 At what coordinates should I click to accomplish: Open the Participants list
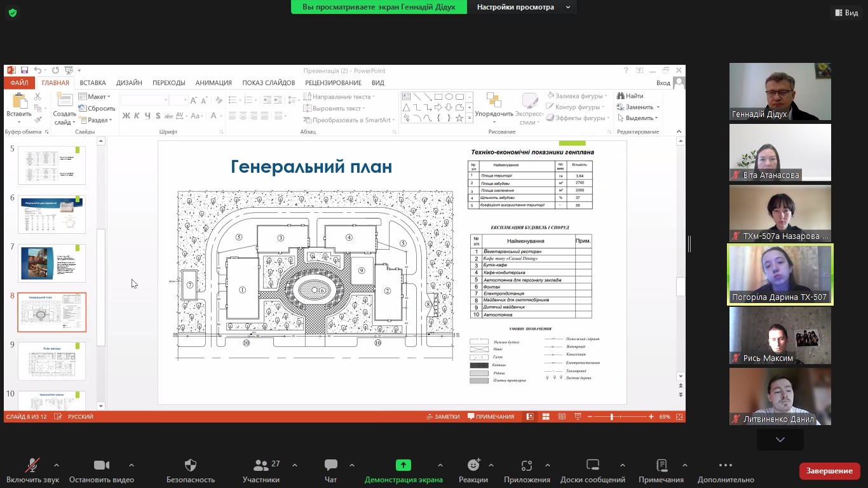261,471
